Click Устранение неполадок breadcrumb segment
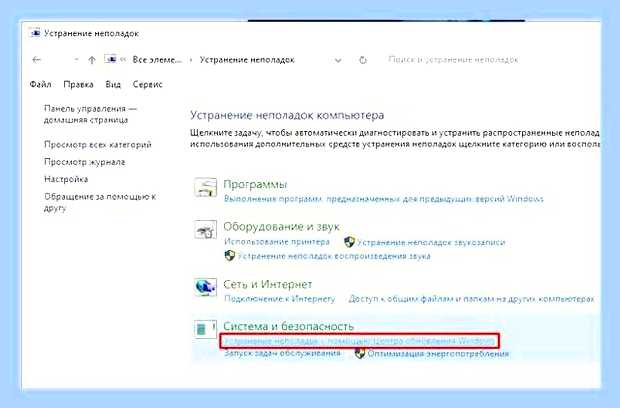The width and height of the screenshot is (620, 408). tap(247, 60)
